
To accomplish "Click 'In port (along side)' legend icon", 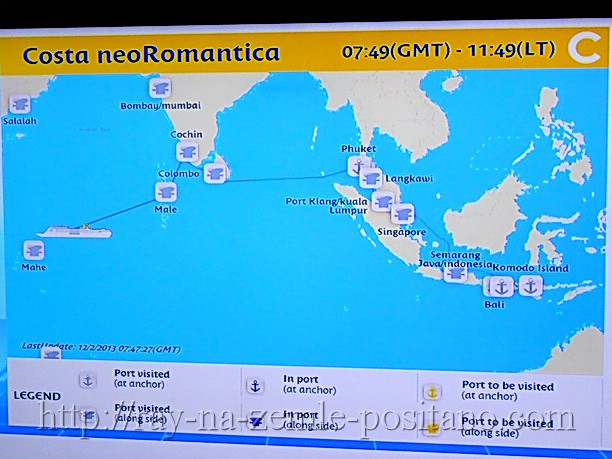I will tap(256, 421).
